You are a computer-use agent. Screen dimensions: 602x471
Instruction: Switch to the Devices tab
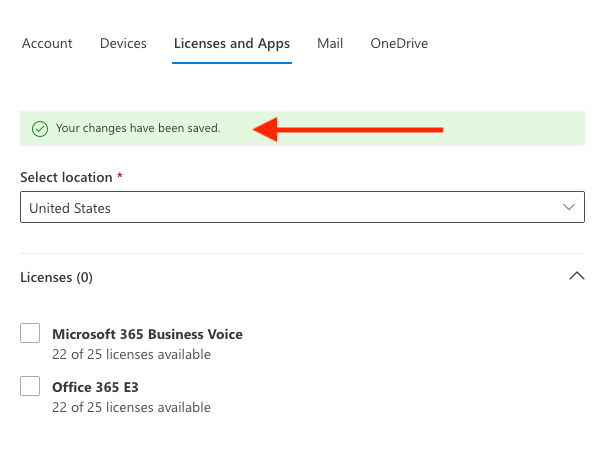point(123,43)
